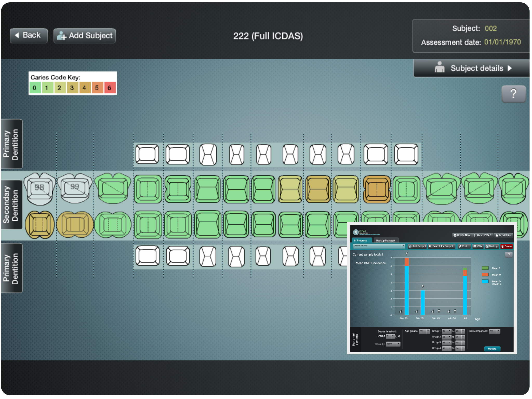Open the Subject details panel

pyautogui.click(x=471, y=68)
